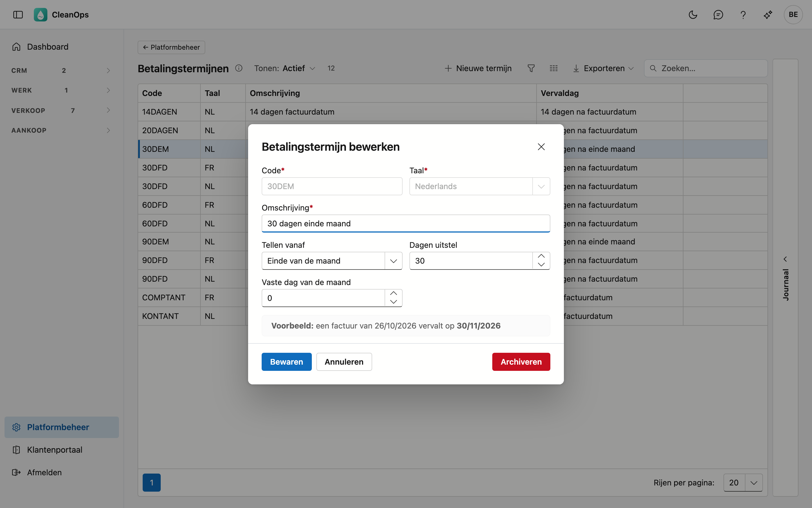The height and width of the screenshot is (508, 812).
Task: Decrease Dagen uitstel with down arrow
Action: click(x=541, y=265)
